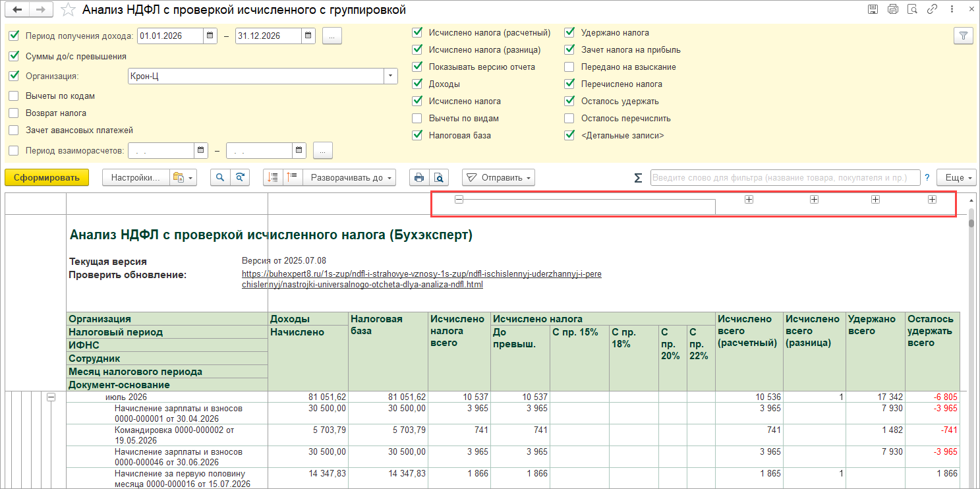Enable the Возврат налога checkbox

pyautogui.click(x=14, y=113)
